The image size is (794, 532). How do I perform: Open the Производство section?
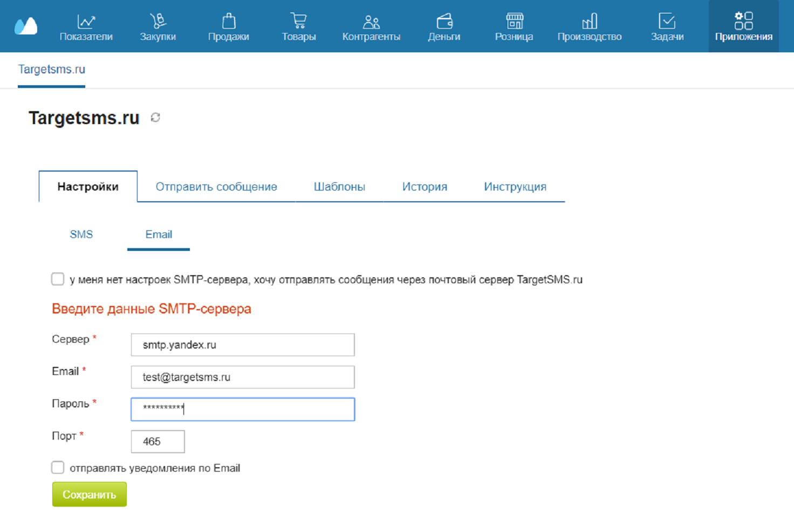coord(590,27)
